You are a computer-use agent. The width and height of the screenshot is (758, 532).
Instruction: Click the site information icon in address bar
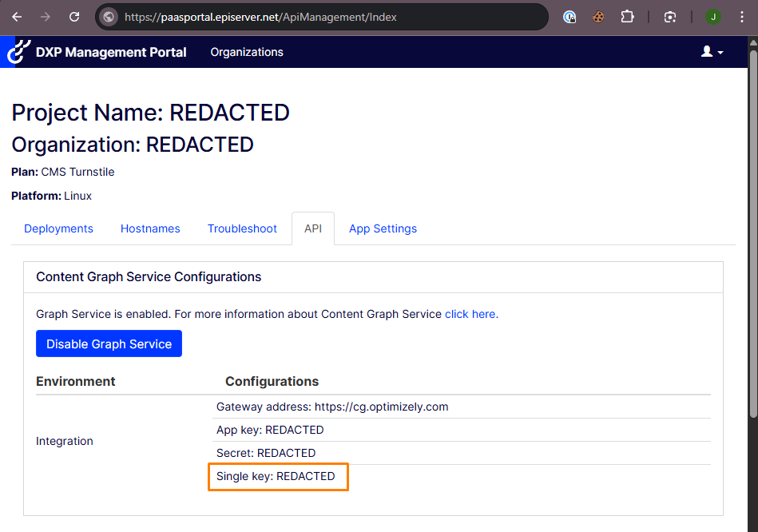pyautogui.click(x=109, y=17)
